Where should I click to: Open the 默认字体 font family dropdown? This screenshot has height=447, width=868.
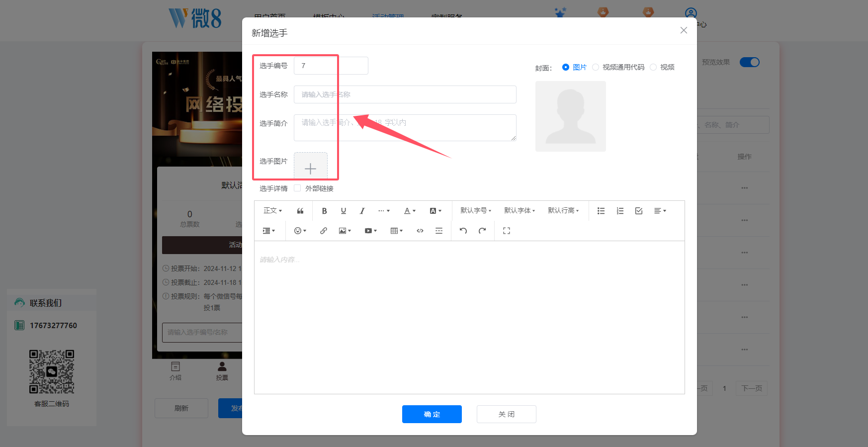(x=520, y=211)
